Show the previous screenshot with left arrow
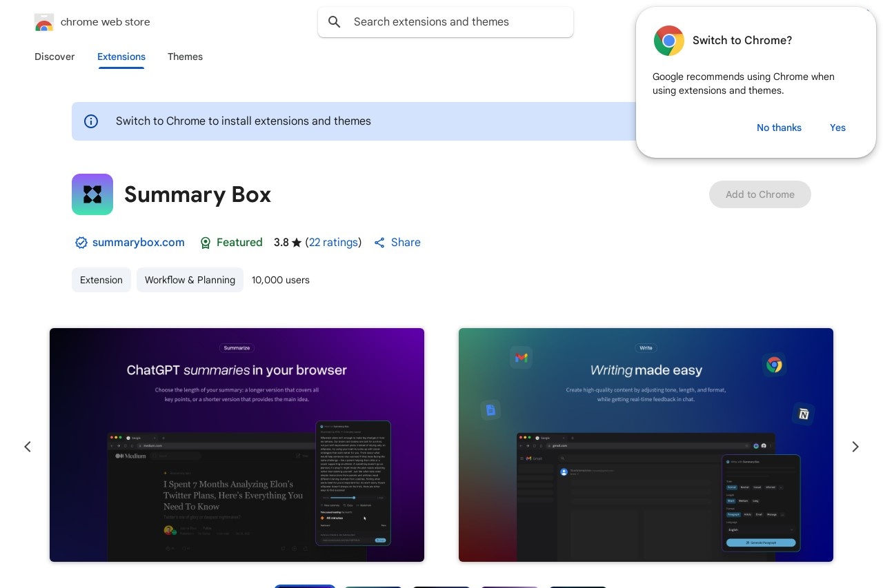883x588 pixels. click(28, 447)
